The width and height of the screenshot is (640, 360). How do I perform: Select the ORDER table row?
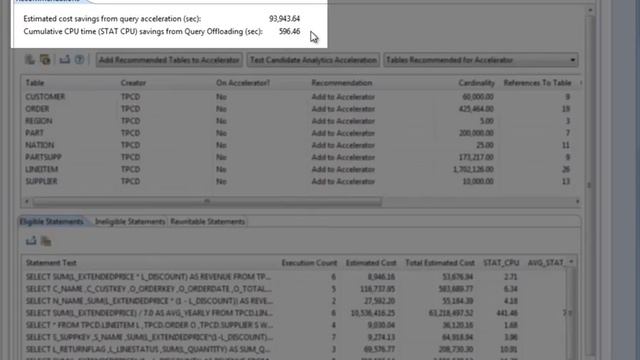(300, 109)
